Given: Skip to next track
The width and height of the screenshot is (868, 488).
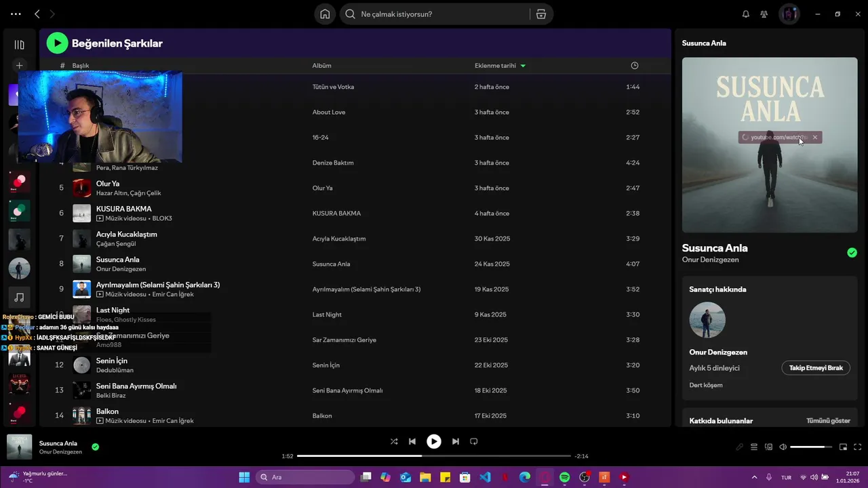Looking at the screenshot, I should coord(456,441).
